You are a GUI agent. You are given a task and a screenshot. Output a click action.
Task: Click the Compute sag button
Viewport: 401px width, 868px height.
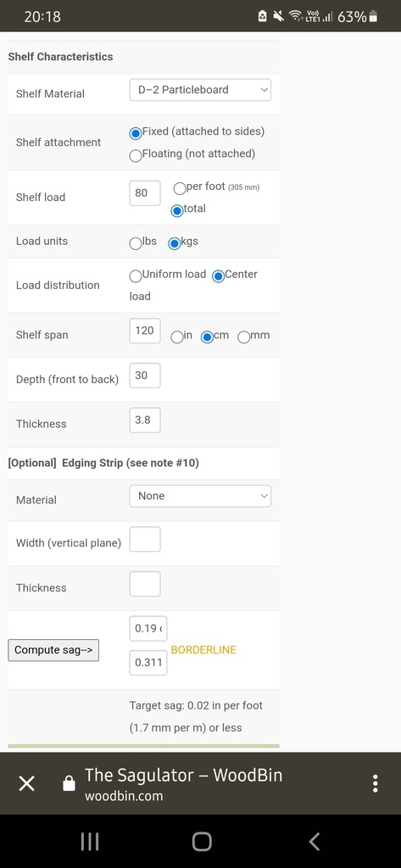click(x=53, y=650)
